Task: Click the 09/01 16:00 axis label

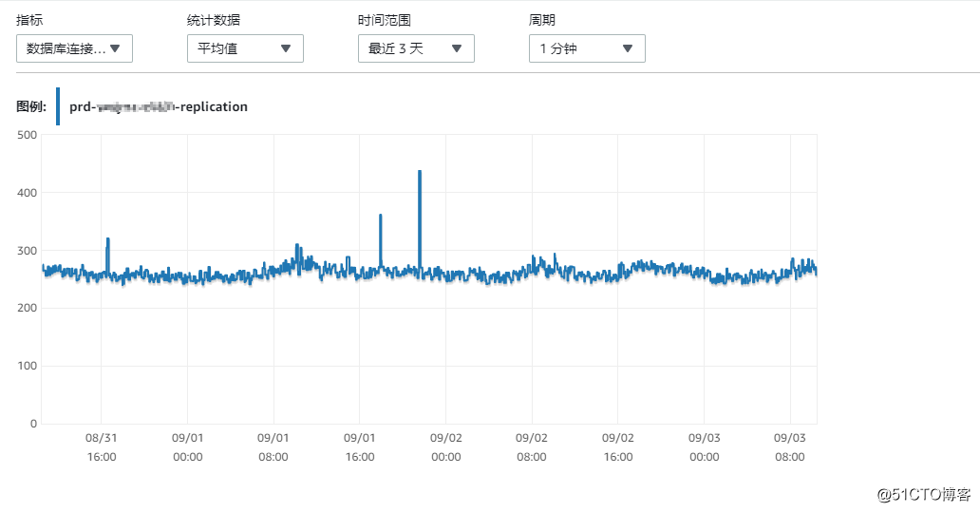Action: point(359,447)
